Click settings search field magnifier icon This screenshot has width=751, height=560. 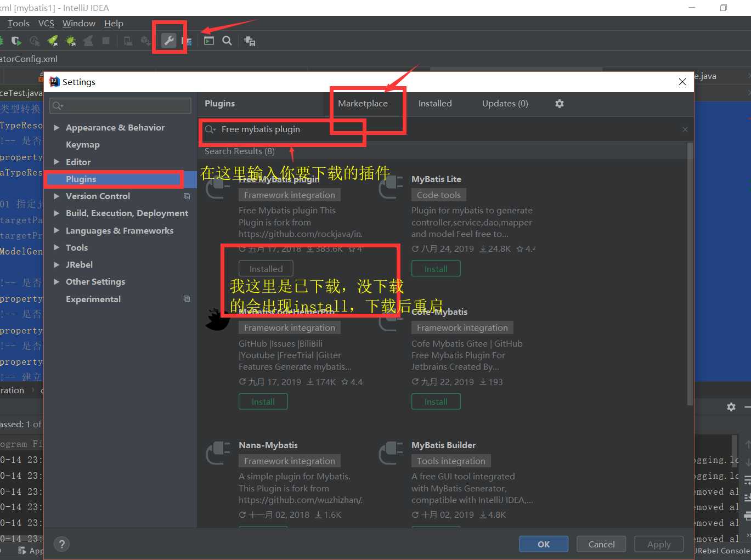click(x=58, y=106)
